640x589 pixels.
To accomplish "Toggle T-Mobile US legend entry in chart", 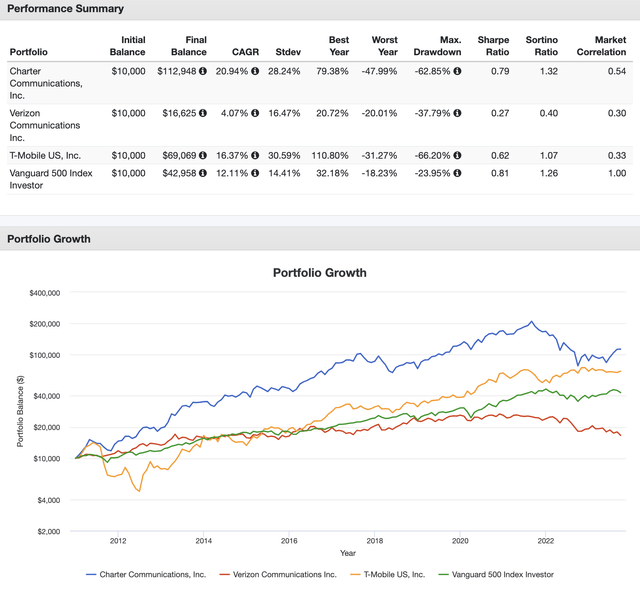I will (388, 574).
